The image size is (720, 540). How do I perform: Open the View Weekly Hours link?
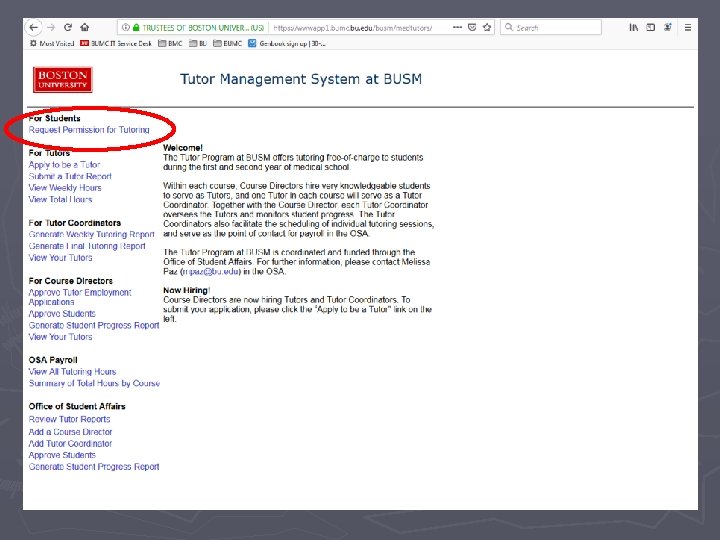click(65, 188)
